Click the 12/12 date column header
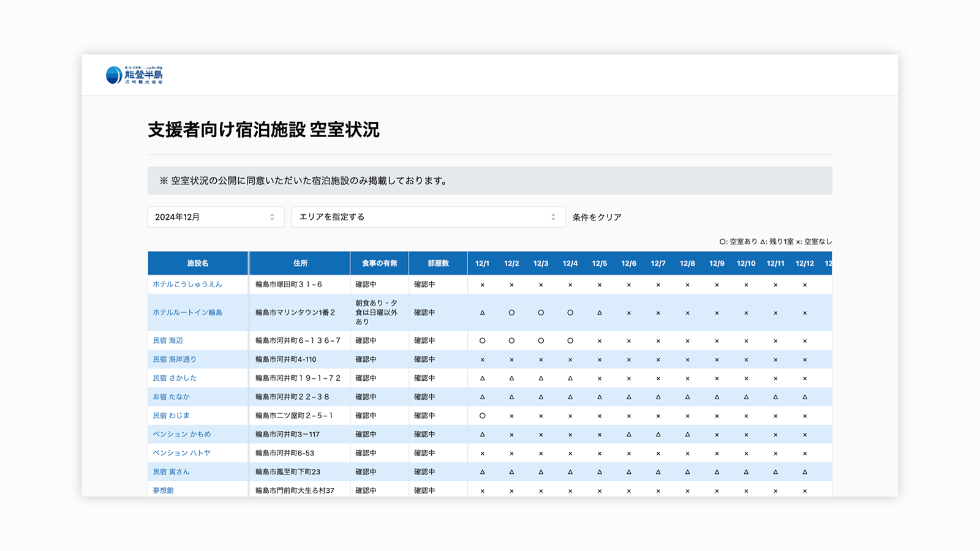Screen dimensions: 980x551 click(x=805, y=263)
